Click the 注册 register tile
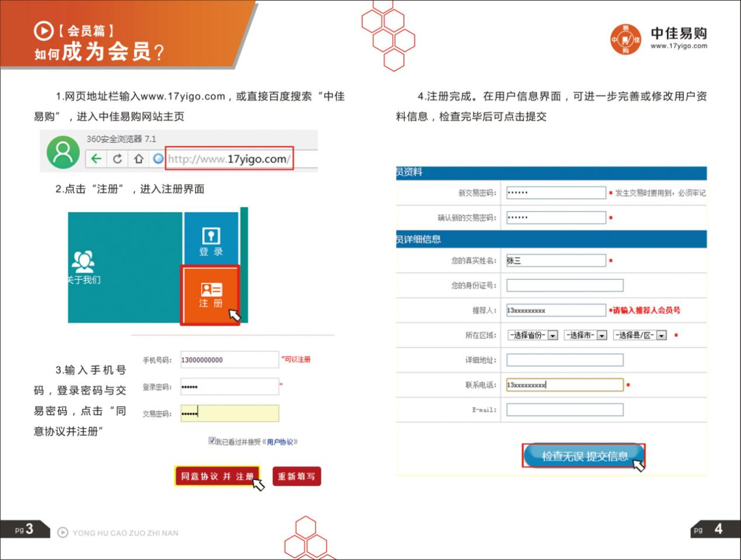 coord(210,295)
